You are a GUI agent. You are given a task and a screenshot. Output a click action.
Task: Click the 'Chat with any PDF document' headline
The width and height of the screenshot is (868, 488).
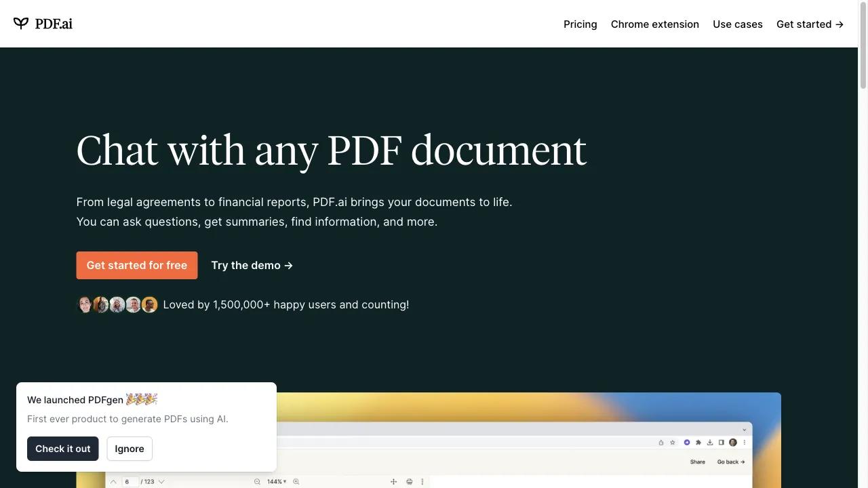pyautogui.click(x=332, y=150)
